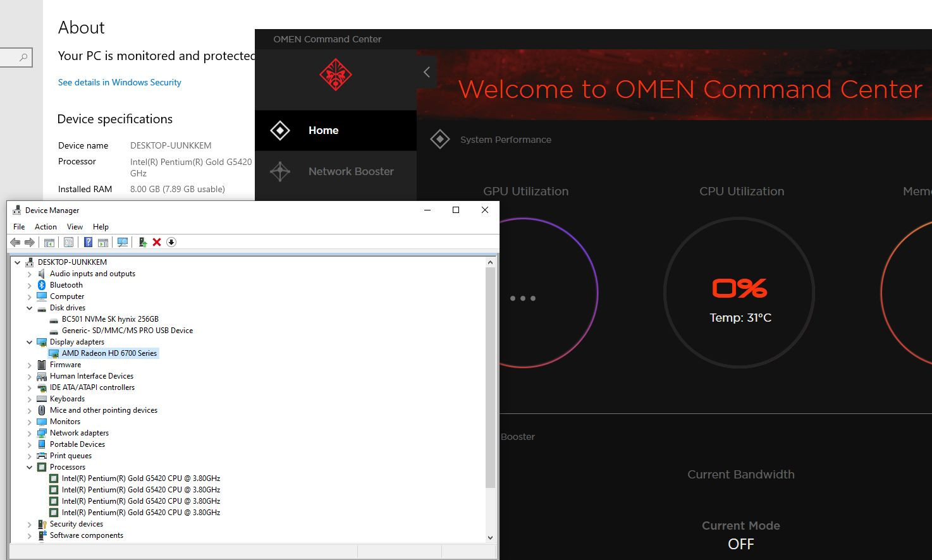
Task: Collapse the Display adapters category
Action: (29, 342)
